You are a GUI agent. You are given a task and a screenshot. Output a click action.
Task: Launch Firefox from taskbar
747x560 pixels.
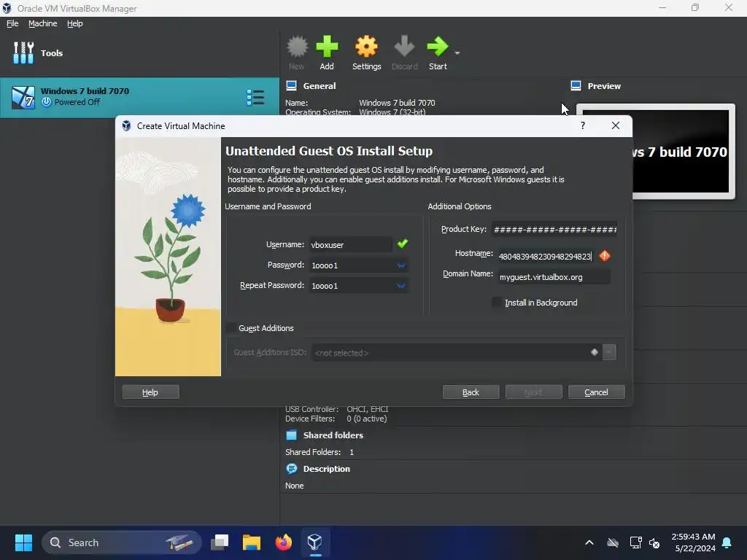pyautogui.click(x=284, y=542)
